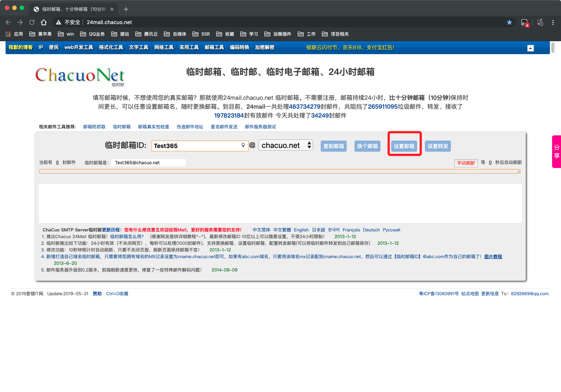Collapse the blue navigation bar arrow button
The width and height of the screenshot is (561, 392).
[x=531, y=48]
